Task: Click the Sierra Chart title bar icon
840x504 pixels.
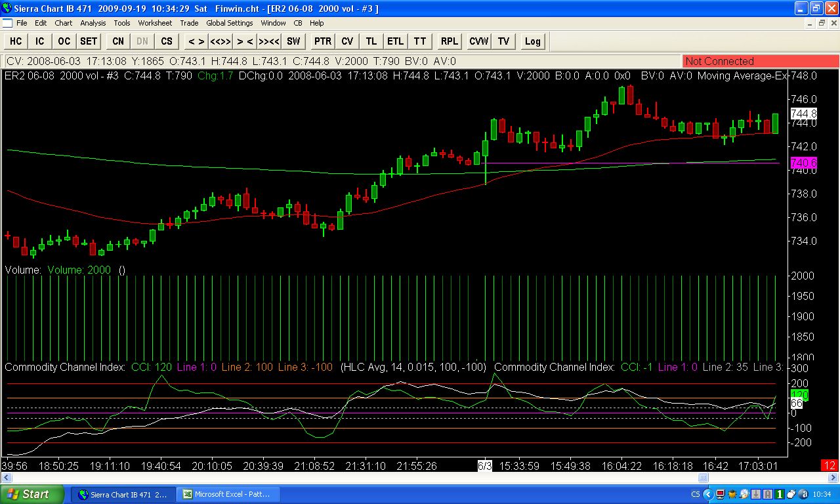Action: point(8,9)
